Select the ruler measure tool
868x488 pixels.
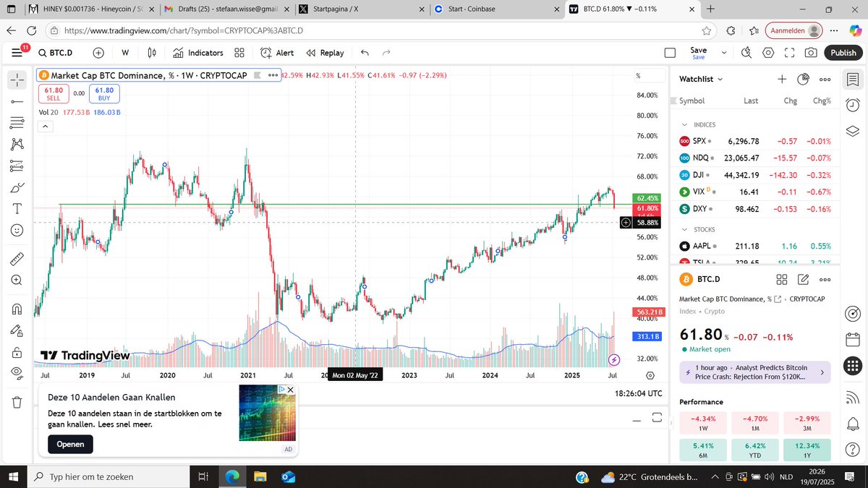[17, 258]
